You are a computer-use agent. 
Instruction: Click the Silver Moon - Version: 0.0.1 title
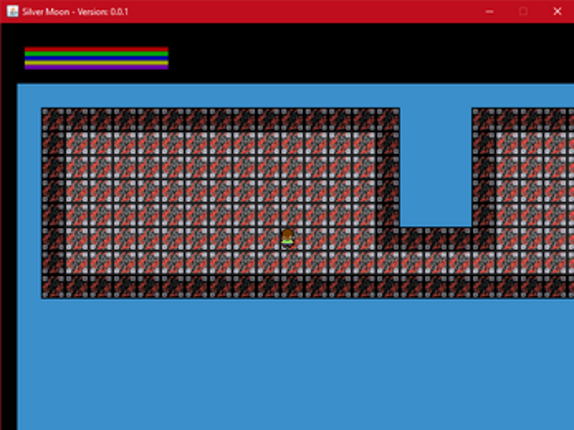[75, 12]
